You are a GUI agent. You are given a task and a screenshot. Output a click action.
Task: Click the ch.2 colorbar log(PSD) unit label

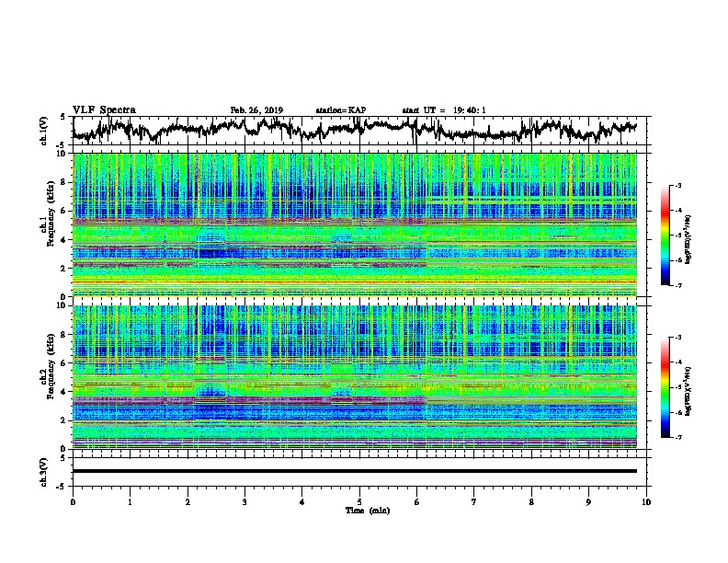tap(688, 392)
